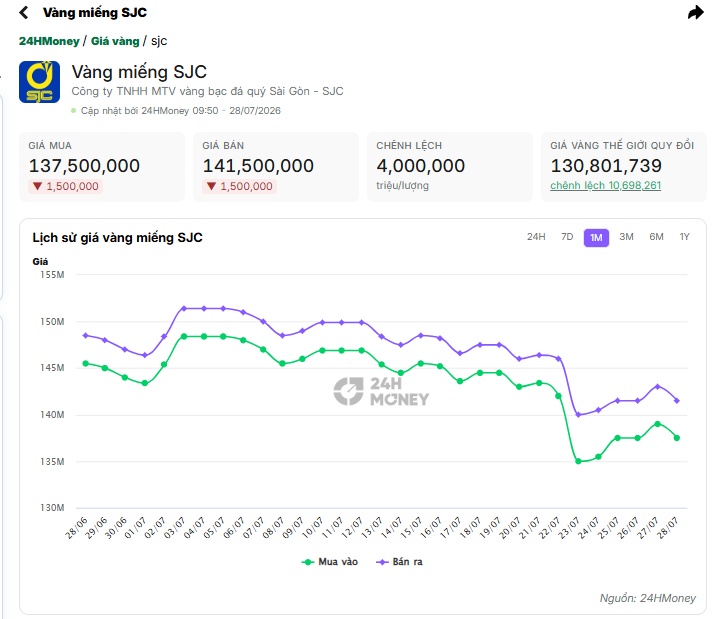712x619 pixels.
Task: Select the 24H time range
Action: click(x=536, y=237)
